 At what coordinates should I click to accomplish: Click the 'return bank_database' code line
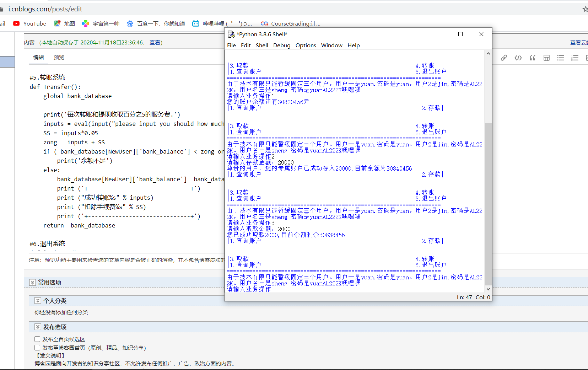79,225
